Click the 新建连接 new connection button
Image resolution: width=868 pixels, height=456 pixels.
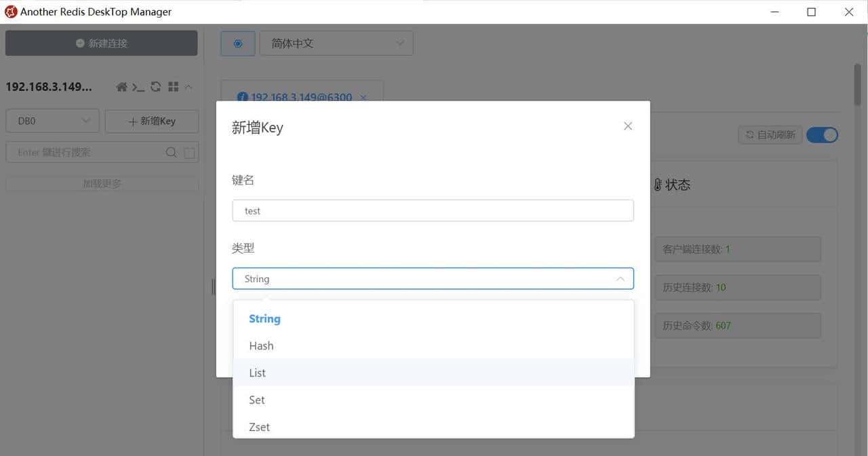point(101,43)
